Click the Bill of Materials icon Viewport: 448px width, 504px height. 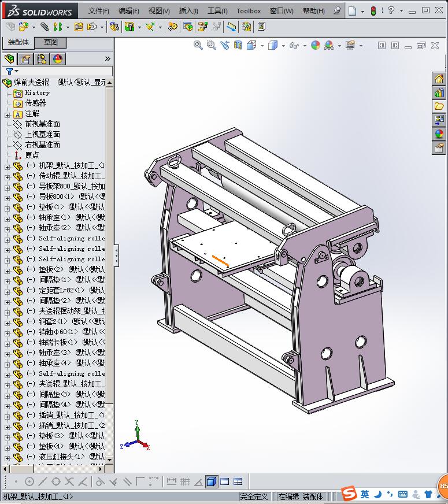point(188,27)
